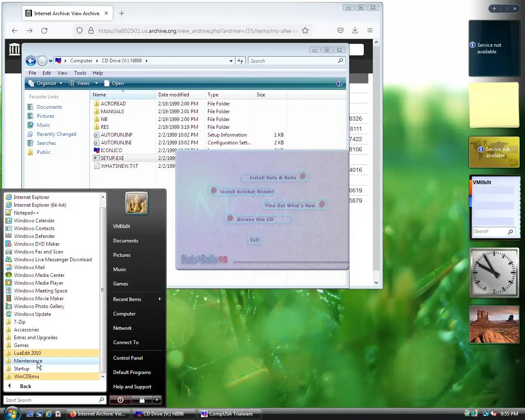Open Firefox hamburger application menu

click(370, 30)
